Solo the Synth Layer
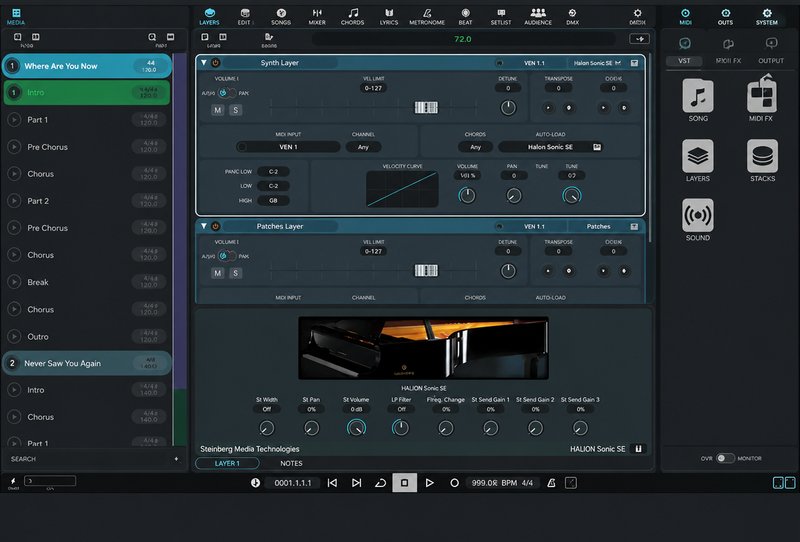The image size is (800, 542). coord(235,110)
